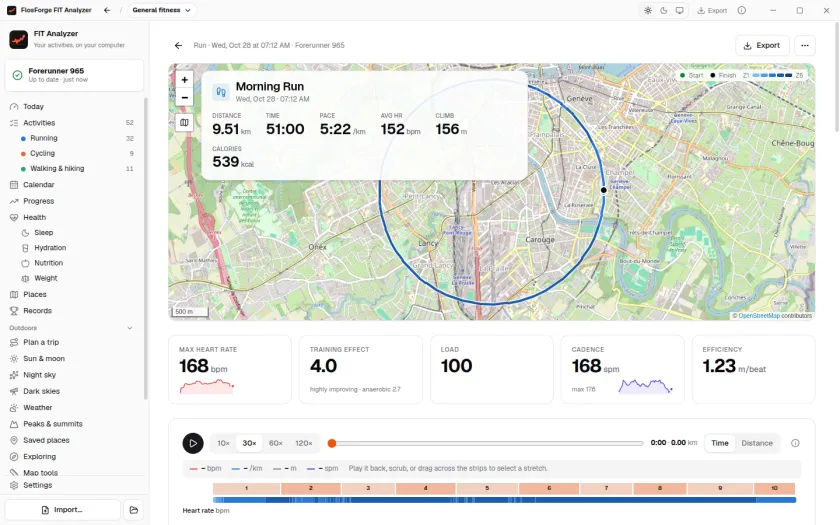The image size is (840, 525).
Task: Switch playback axis to Distance
Action: [x=757, y=443]
